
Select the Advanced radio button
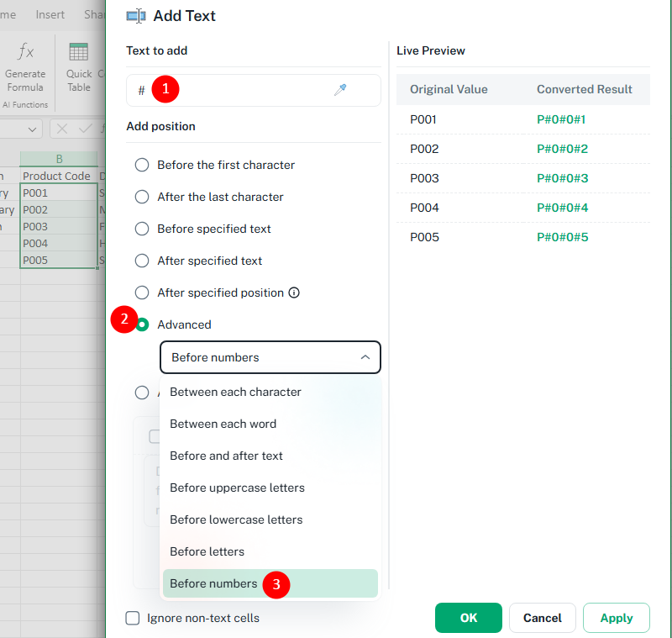142,324
